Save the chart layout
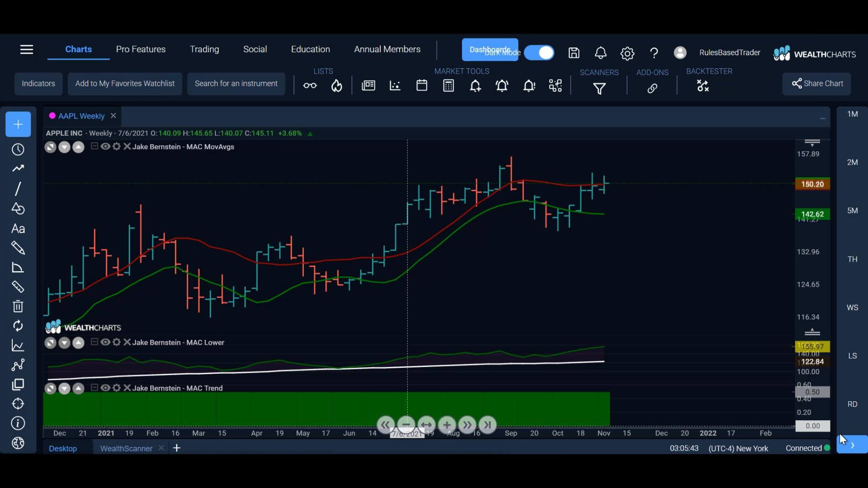The image size is (868, 488). 574,53
